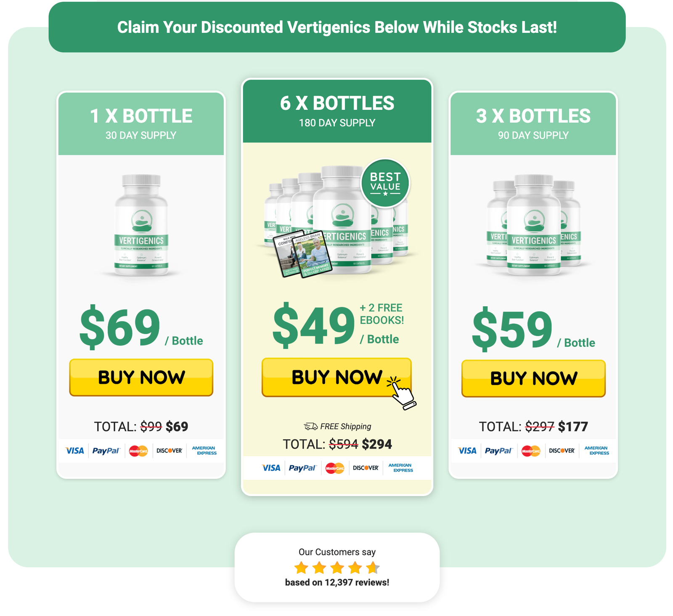The height and width of the screenshot is (616, 673).
Task: Open the 12,397 reviews text
Action: pyautogui.click(x=337, y=582)
